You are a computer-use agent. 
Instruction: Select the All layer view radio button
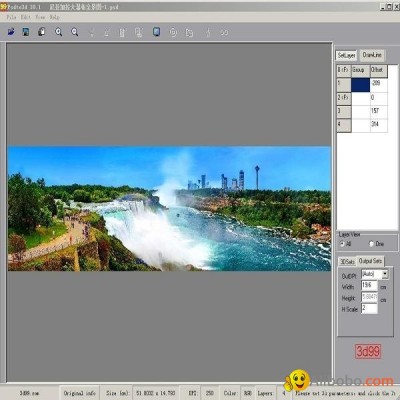(x=342, y=244)
